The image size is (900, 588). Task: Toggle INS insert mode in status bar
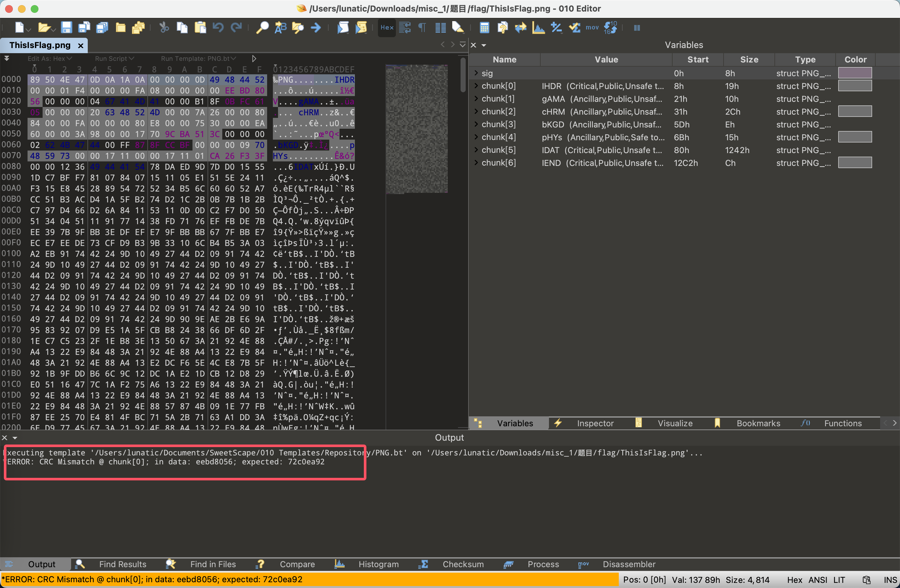click(x=890, y=580)
